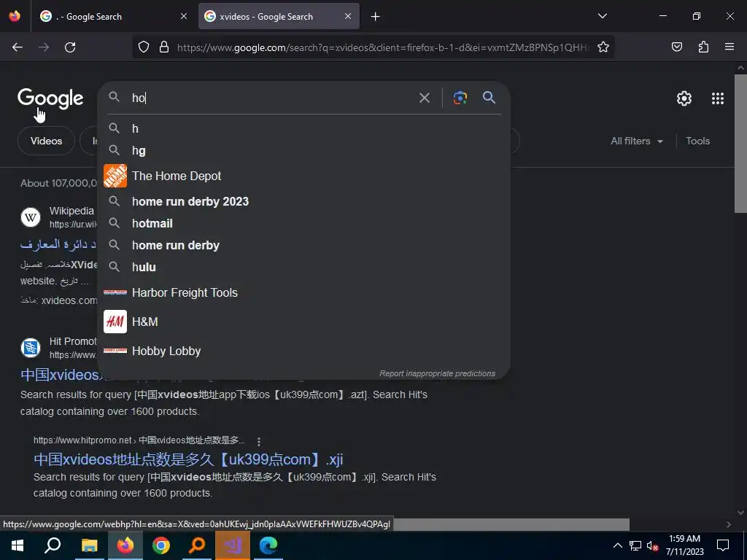Image resolution: width=747 pixels, height=560 pixels.
Task: Clear the search box with X
Action: coord(424,98)
